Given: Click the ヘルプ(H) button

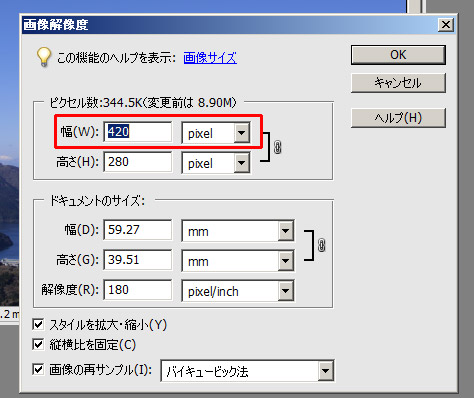Looking at the screenshot, I should pos(398,118).
